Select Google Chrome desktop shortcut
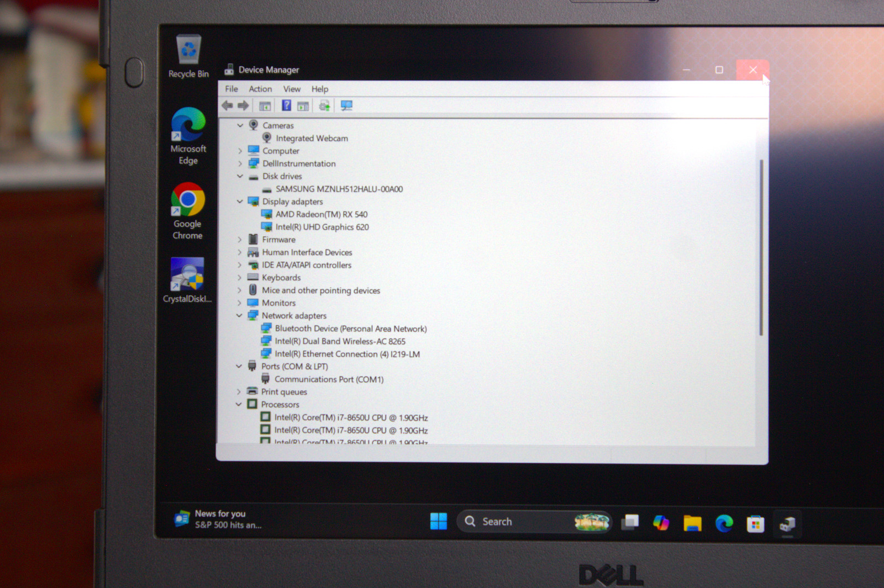Screen dimensions: 884x588 point(187,211)
